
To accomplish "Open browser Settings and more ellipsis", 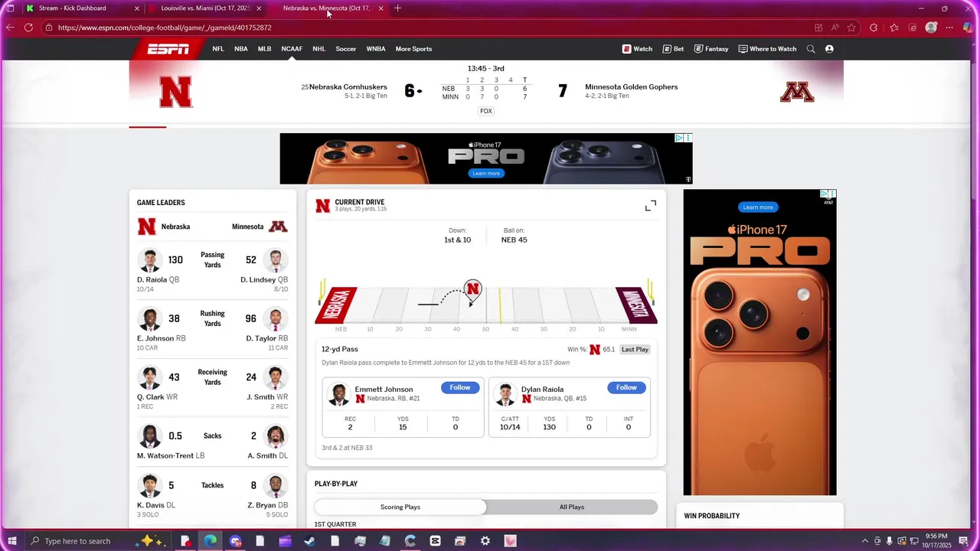I will 949,28.
